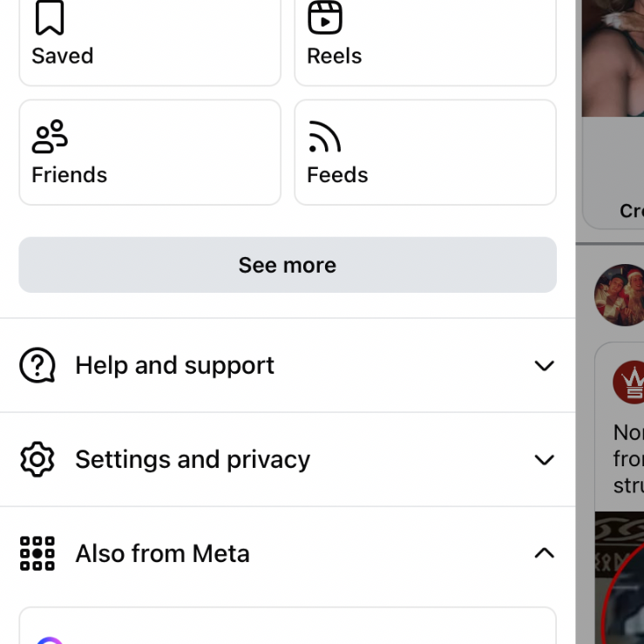
Task: Collapse Also from Meta with up chevron
Action: pyautogui.click(x=544, y=553)
